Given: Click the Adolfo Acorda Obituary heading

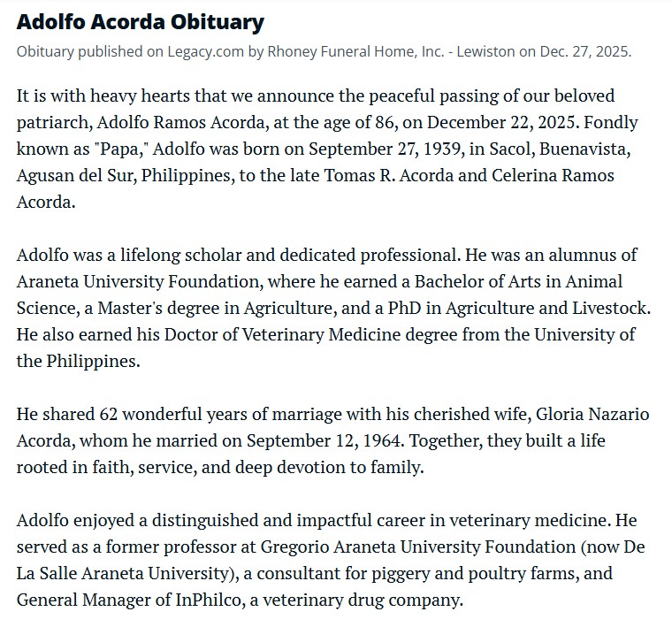Looking at the screenshot, I should click(141, 22).
